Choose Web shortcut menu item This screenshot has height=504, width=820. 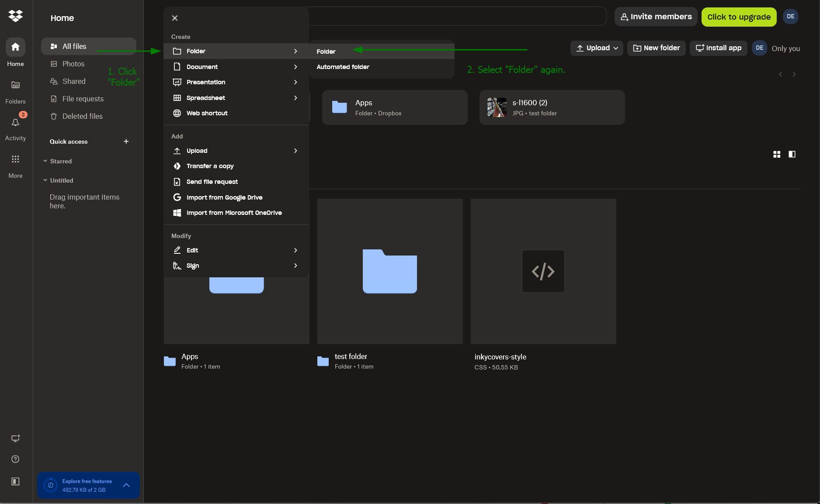236,113
